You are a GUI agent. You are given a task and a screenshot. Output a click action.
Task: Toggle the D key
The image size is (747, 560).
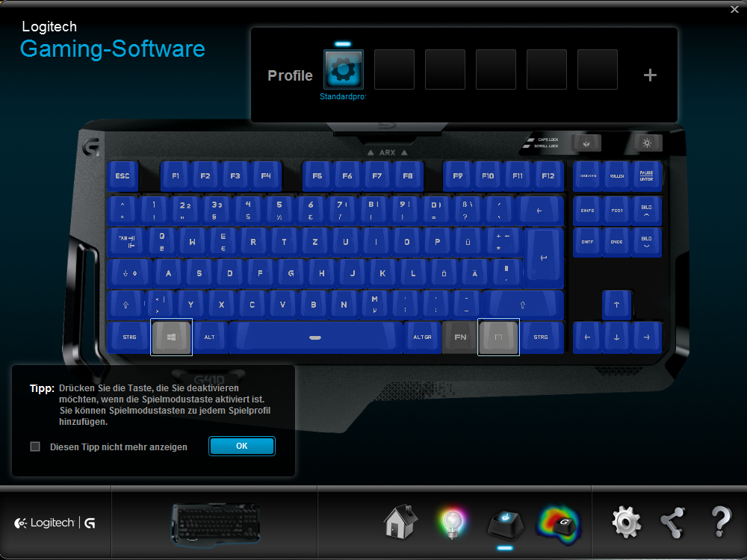(x=229, y=274)
